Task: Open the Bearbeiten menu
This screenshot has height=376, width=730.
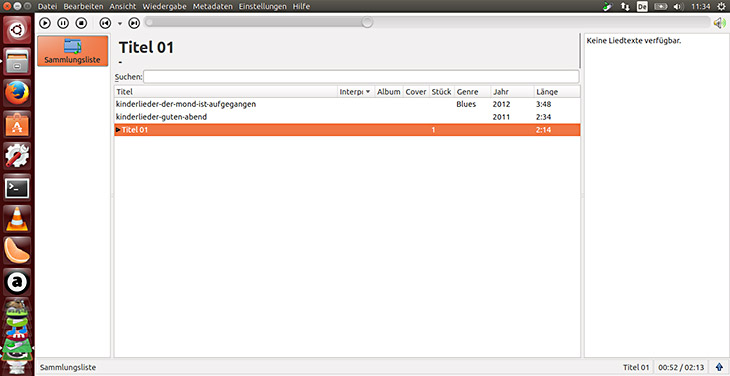Action: (83, 7)
